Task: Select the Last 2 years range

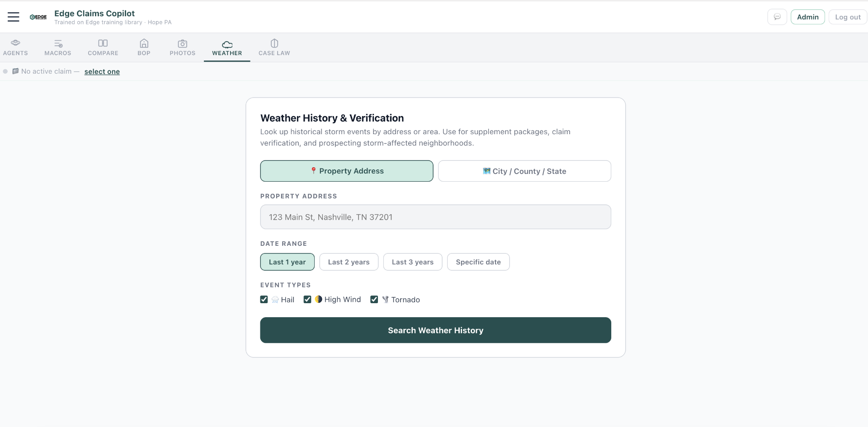Action: pos(349,262)
